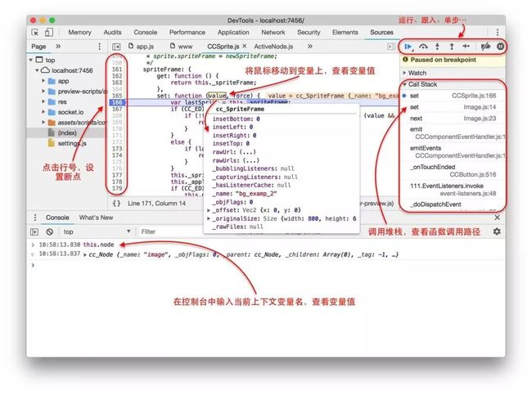Show more open file tabs after ActiveNode.js
This screenshot has width=532, height=395.
point(309,46)
